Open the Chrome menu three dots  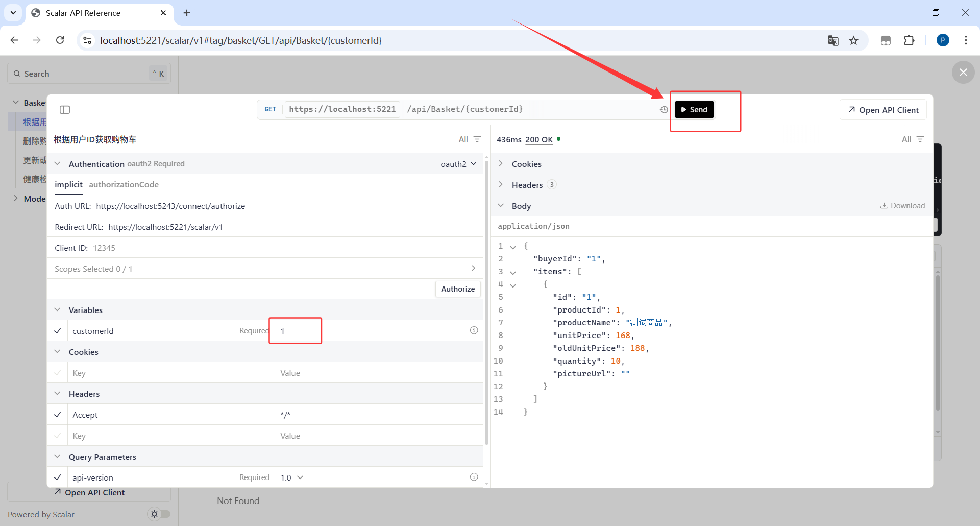(x=966, y=40)
